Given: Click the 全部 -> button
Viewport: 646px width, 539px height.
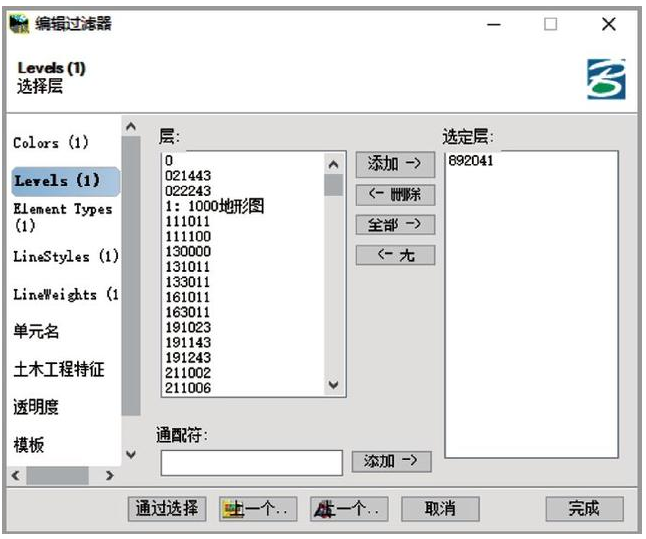Looking at the screenshot, I should pyautogui.click(x=395, y=225).
